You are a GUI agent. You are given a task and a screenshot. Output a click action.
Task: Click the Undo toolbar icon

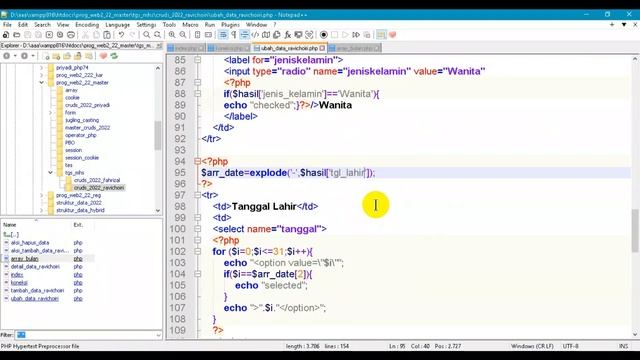pos(121,35)
